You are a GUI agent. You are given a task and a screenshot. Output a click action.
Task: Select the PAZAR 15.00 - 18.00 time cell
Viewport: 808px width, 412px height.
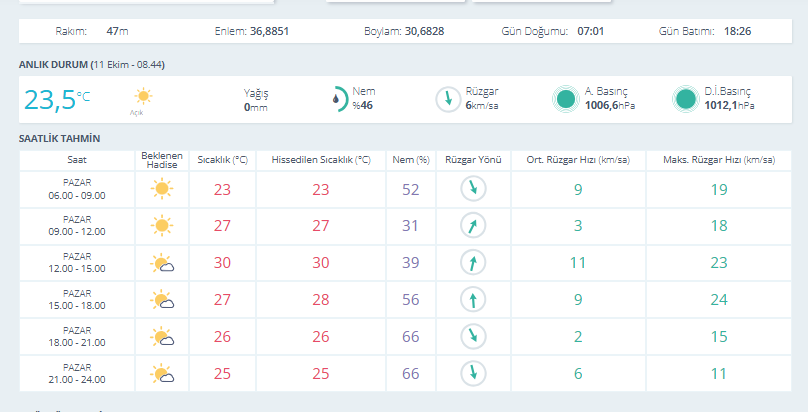[77, 300]
